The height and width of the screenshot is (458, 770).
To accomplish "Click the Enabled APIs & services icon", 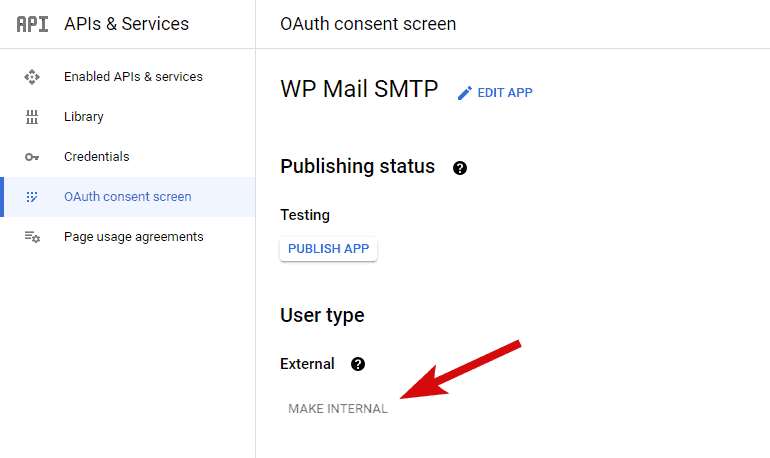I will pyautogui.click(x=32, y=77).
